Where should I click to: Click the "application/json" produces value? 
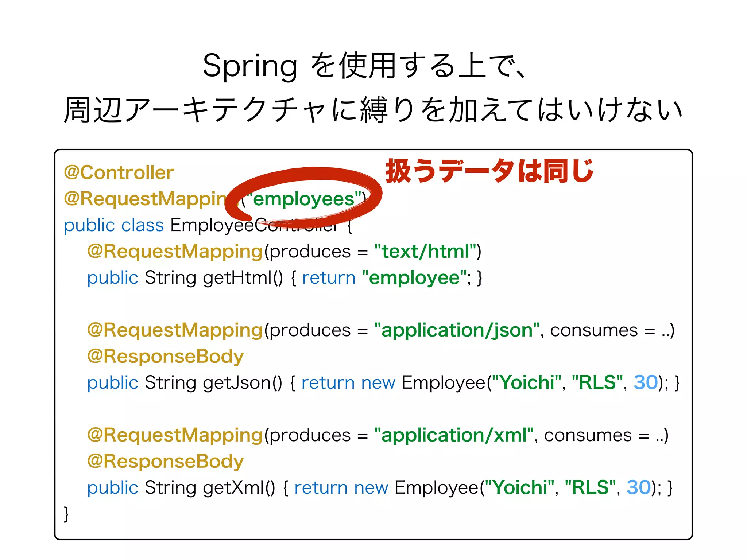click(457, 330)
